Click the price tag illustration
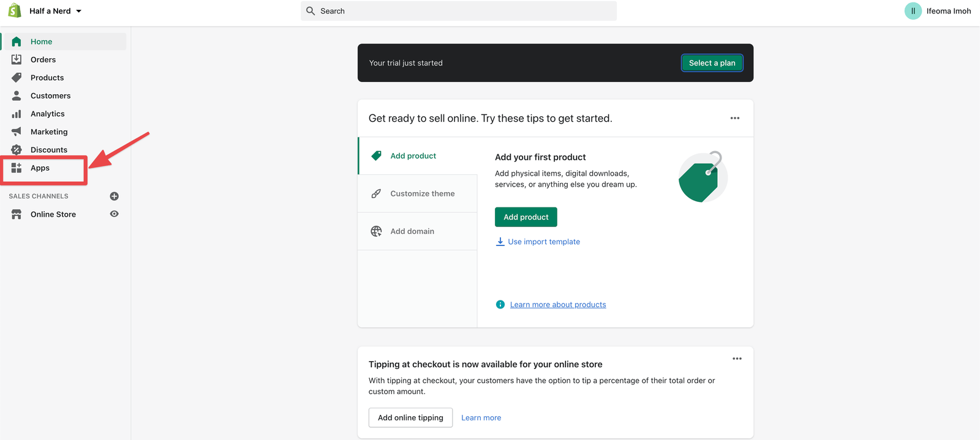 (703, 177)
